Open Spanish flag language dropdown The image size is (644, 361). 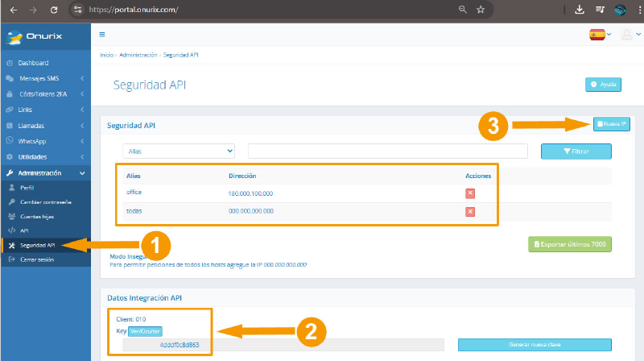[601, 35]
